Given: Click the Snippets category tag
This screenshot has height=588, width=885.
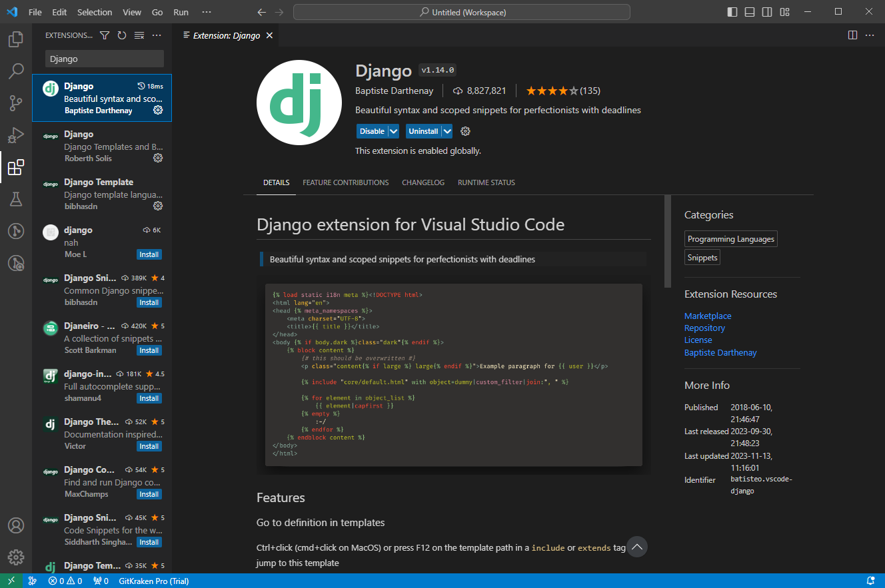Looking at the screenshot, I should 702,257.
